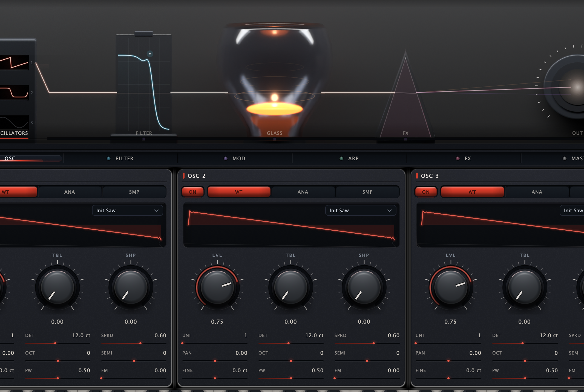The image size is (584, 392).
Task: Adjust leftmost oscillator FM slider
Action: coord(134,378)
